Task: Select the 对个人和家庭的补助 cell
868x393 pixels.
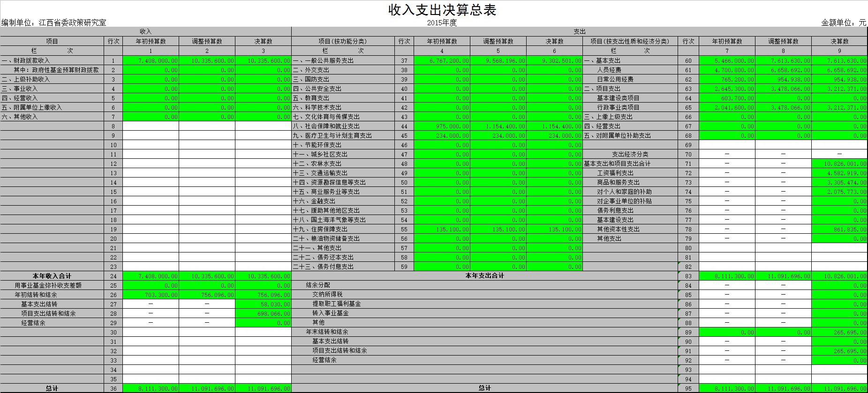Action: (630, 192)
